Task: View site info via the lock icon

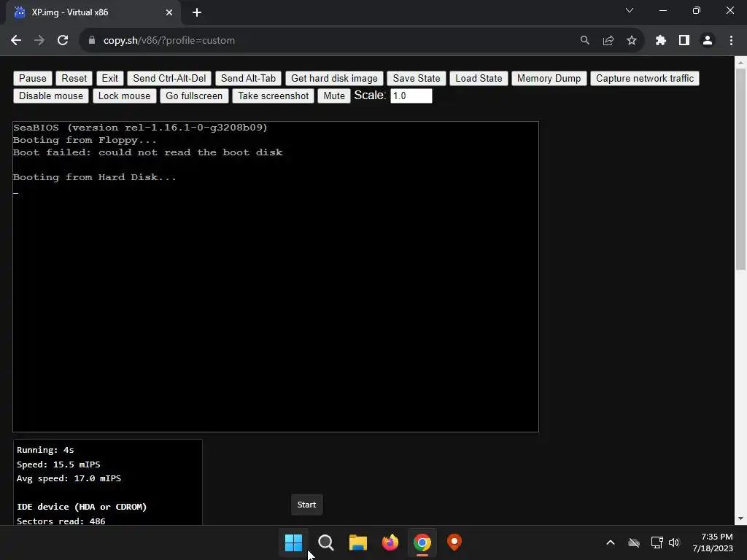Action: [x=92, y=41]
